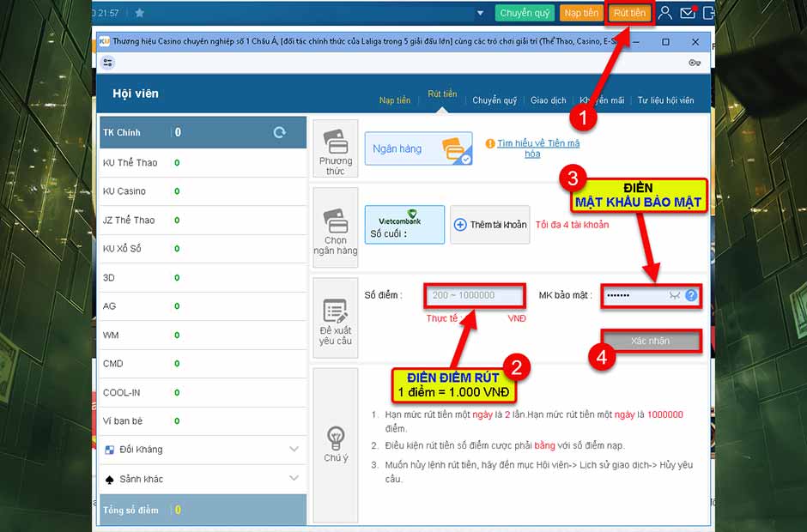This screenshot has width=807, height=532.
Task: Click the info icon beside Tìm hiểu link
Action: (x=490, y=143)
